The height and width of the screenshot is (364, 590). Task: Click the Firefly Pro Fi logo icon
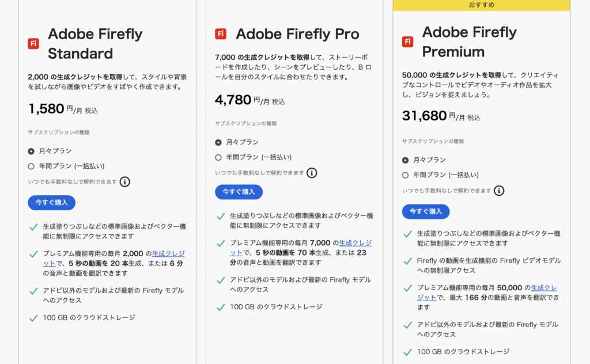pyautogui.click(x=221, y=34)
